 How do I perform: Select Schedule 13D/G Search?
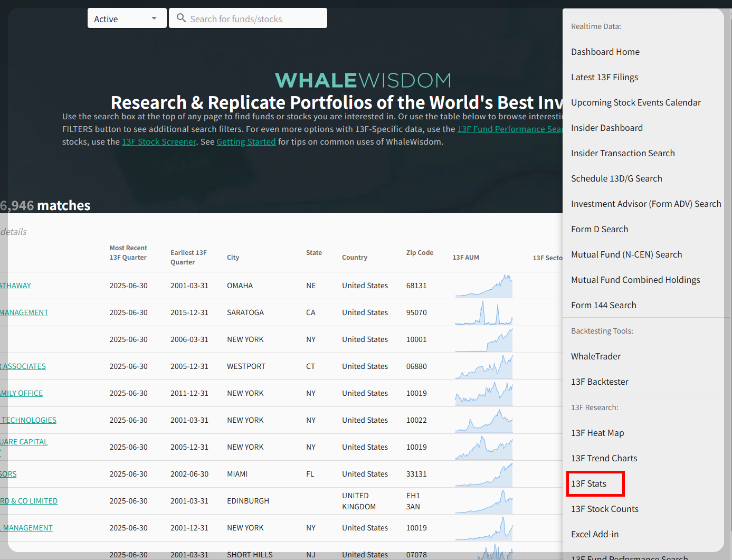[x=616, y=178]
